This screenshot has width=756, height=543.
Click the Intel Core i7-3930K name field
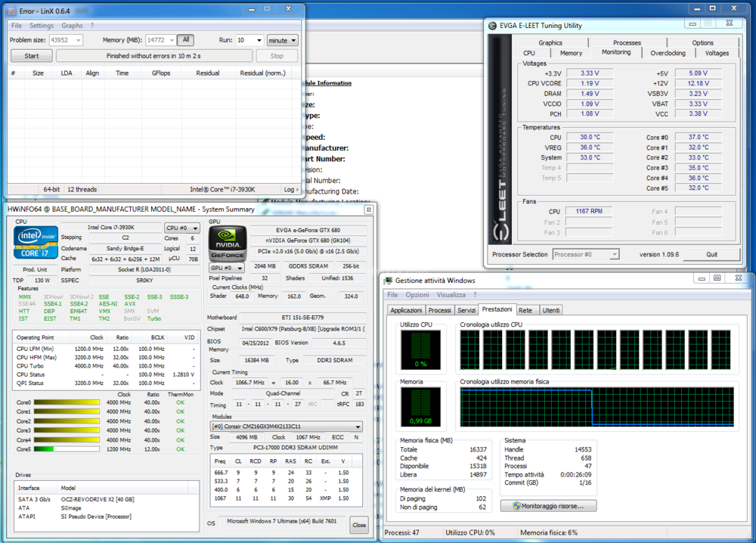(x=111, y=227)
